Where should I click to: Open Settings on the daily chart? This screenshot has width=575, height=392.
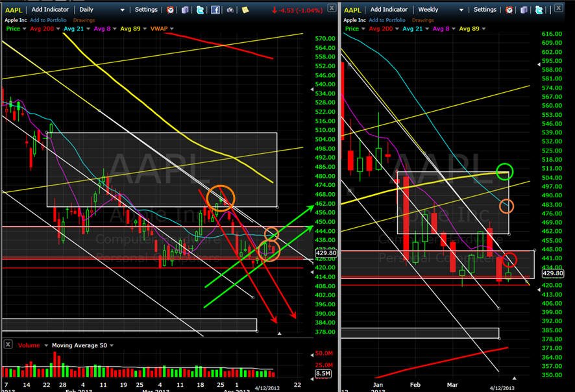[x=146, y=10]
